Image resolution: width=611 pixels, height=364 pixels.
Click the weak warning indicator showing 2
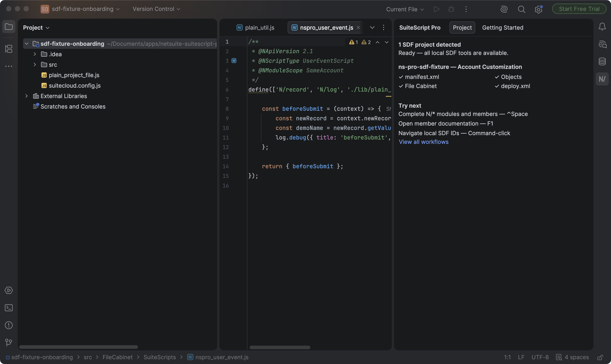coord(366,42)
